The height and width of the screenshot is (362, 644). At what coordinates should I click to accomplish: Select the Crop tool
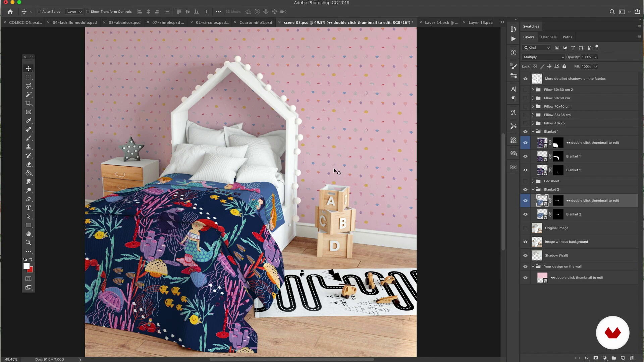(x=29, y=104)
